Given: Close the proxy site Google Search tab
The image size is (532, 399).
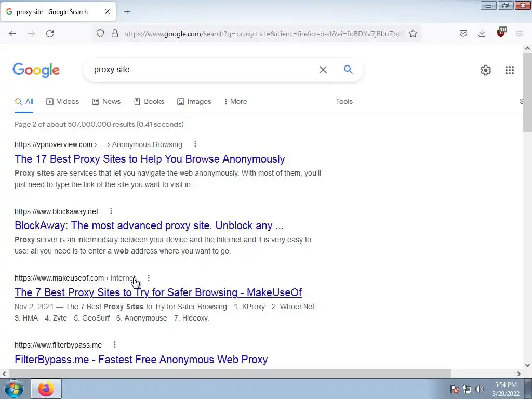Looking at the screenshot, I should click(x=108, y=11).
